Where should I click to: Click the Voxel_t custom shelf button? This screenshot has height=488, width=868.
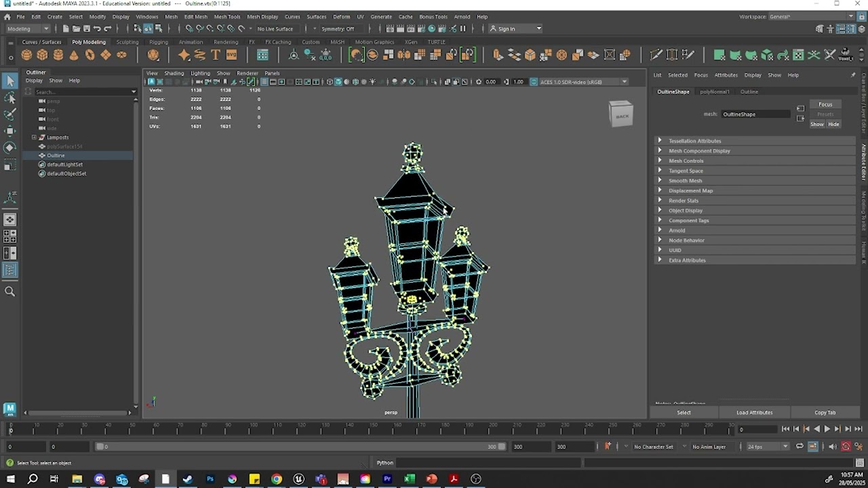click(846, 54)
